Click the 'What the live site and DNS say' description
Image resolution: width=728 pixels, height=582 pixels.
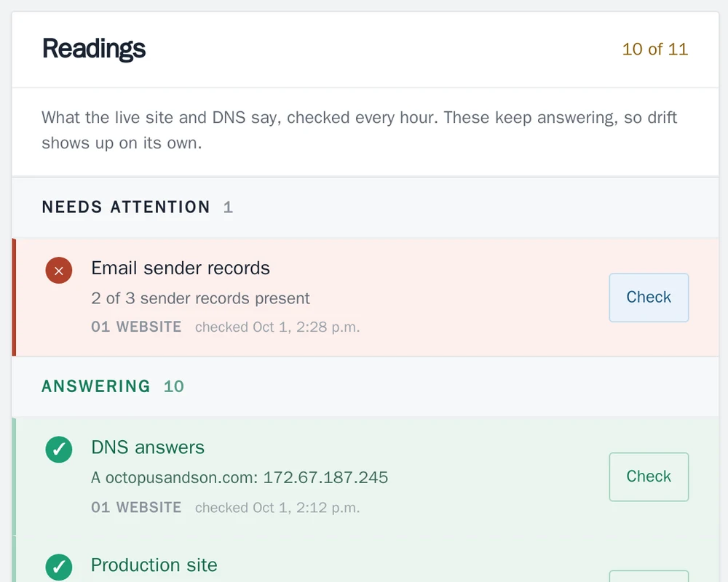click(360, 130)
